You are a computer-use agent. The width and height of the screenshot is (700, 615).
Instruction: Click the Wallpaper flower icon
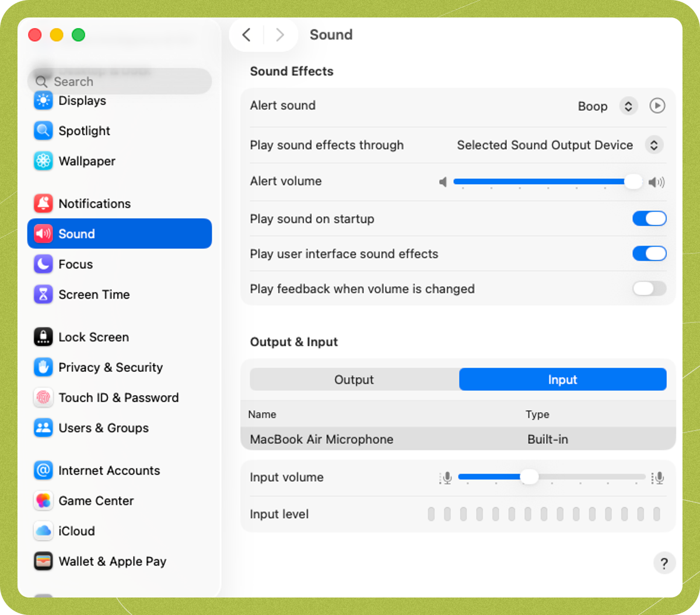tap(43, 161)
